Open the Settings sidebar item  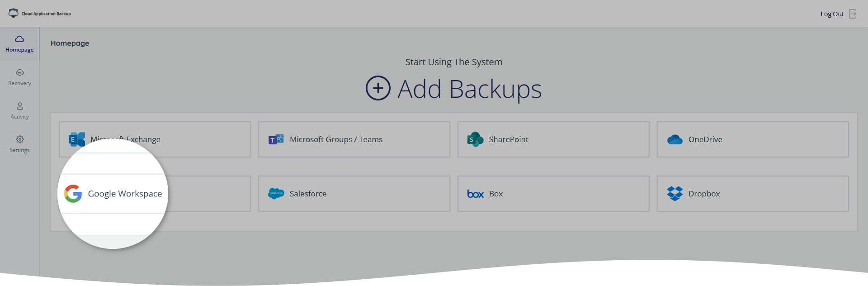[19, 144]
